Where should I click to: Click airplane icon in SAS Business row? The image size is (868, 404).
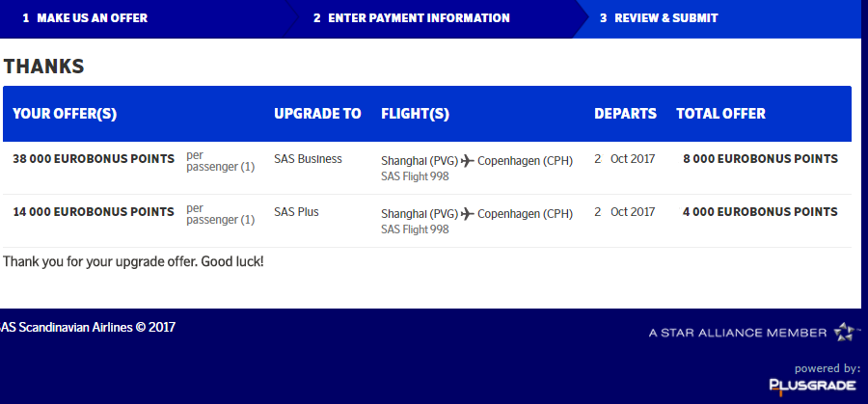click(468, 160)
